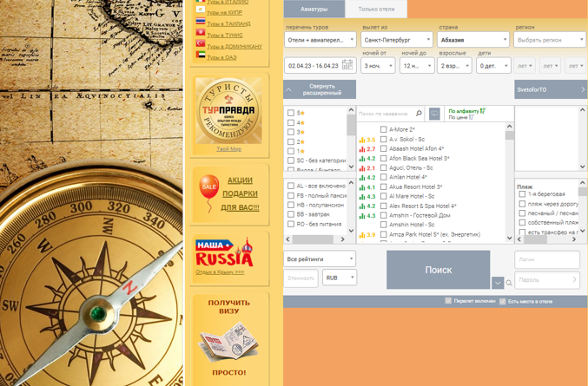Screen dimensions: 588x386
Task: Click rating bars icon for Abaash Hotel Afon
Action: pos(362,149)
